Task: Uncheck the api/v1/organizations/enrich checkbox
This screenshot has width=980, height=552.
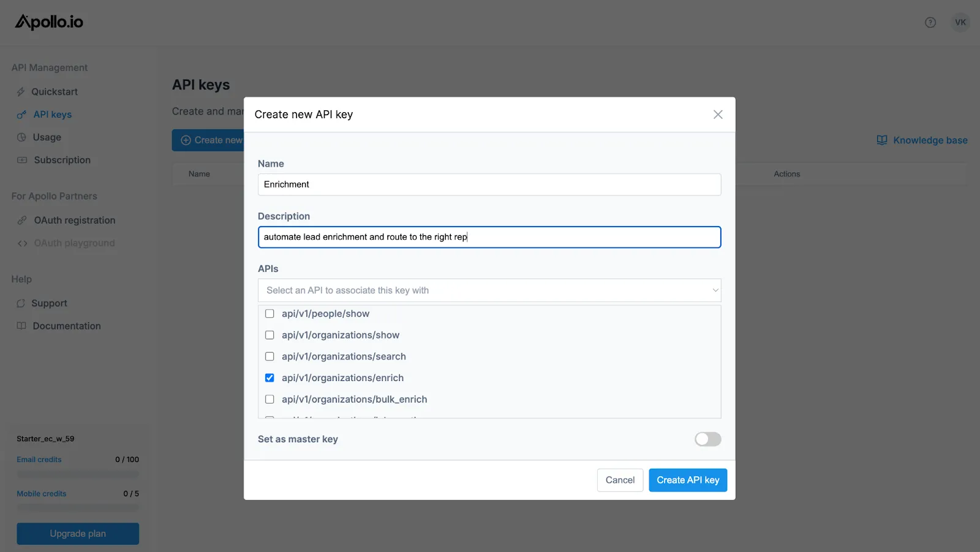Action: 269,378
